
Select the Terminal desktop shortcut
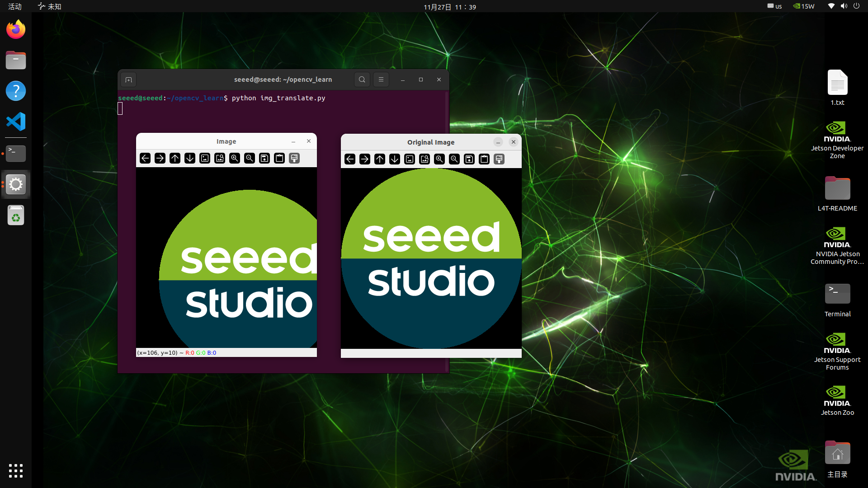click(837, 300)
